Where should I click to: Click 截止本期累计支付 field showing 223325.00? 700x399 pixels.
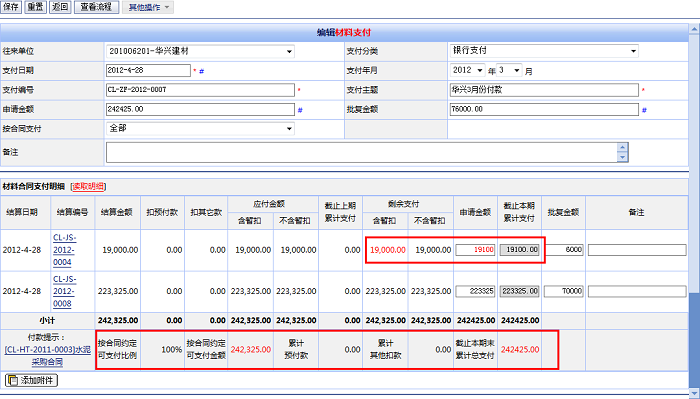pyautogui.click(x=519, y=291)
